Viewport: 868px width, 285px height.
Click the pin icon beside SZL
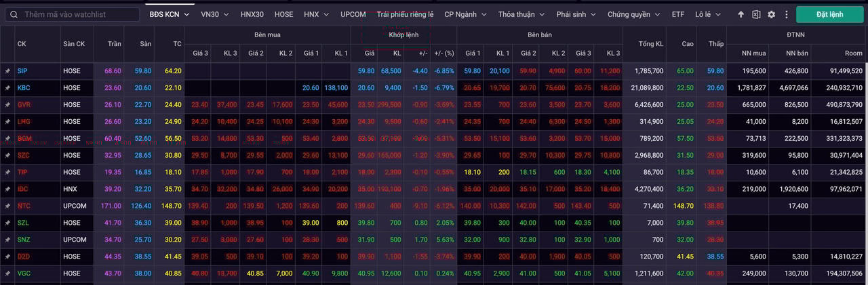click(7, 223)
